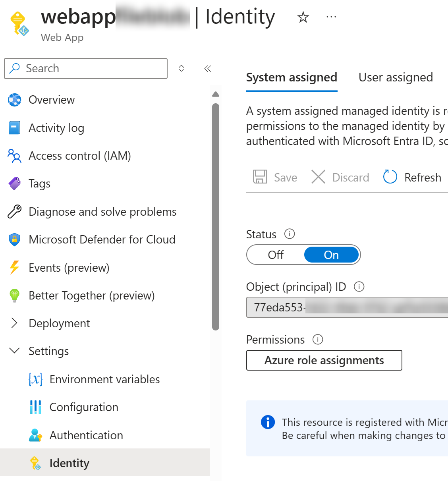Click the Events lightning bolt icon

[x=15, y=267]
